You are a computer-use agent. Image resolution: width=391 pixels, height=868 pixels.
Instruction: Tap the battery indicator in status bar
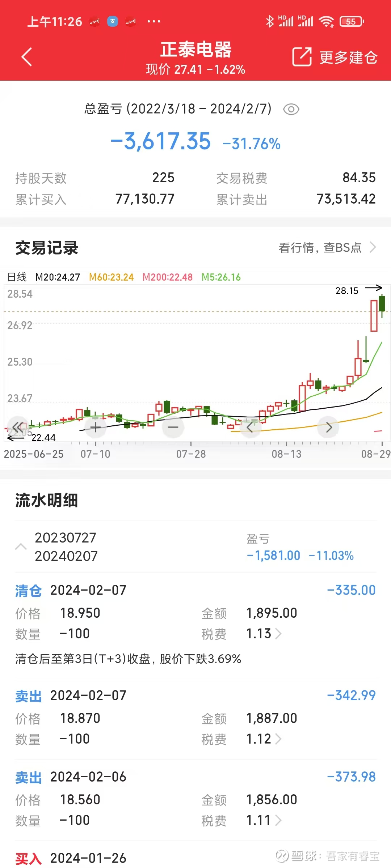(352, 22)
